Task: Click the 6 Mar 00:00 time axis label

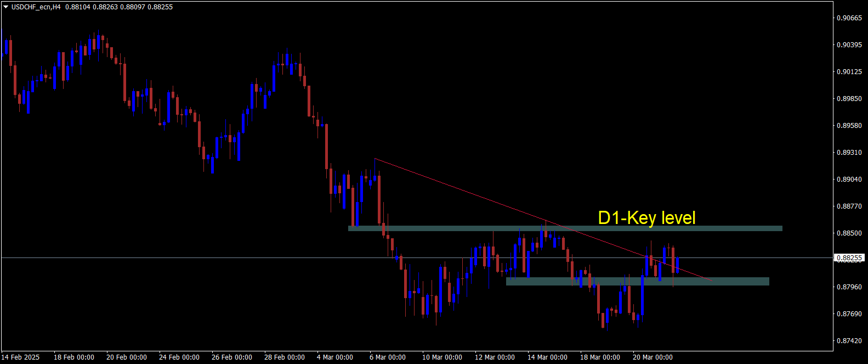Action: point(388,357)
